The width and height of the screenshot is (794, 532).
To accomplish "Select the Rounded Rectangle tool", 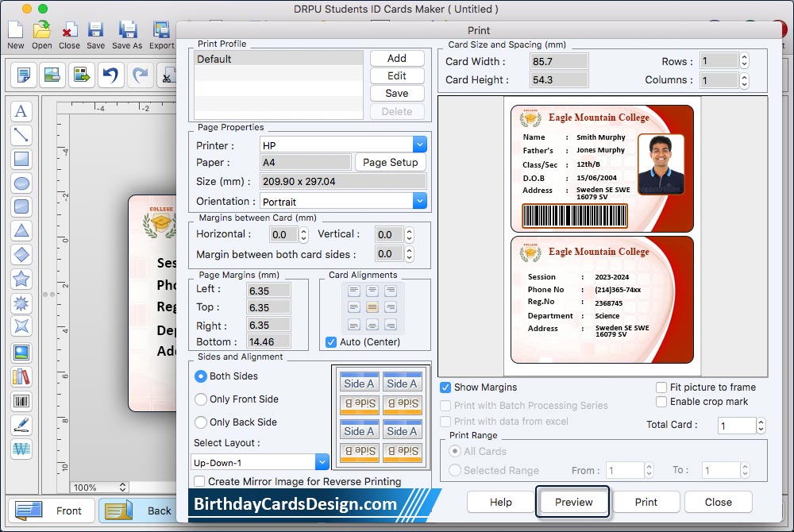I will (x=21, y=206).
